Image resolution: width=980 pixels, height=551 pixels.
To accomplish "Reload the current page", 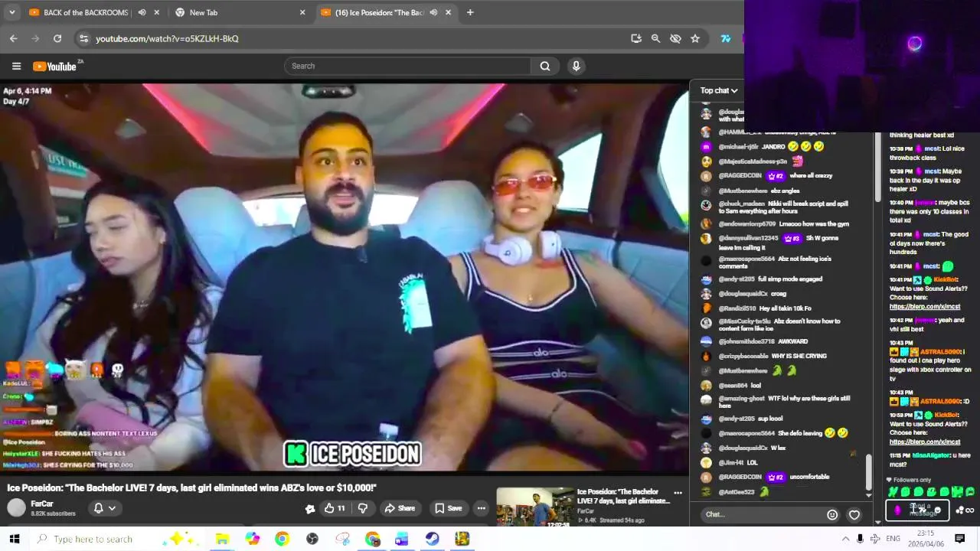I will tap(57, 38).
